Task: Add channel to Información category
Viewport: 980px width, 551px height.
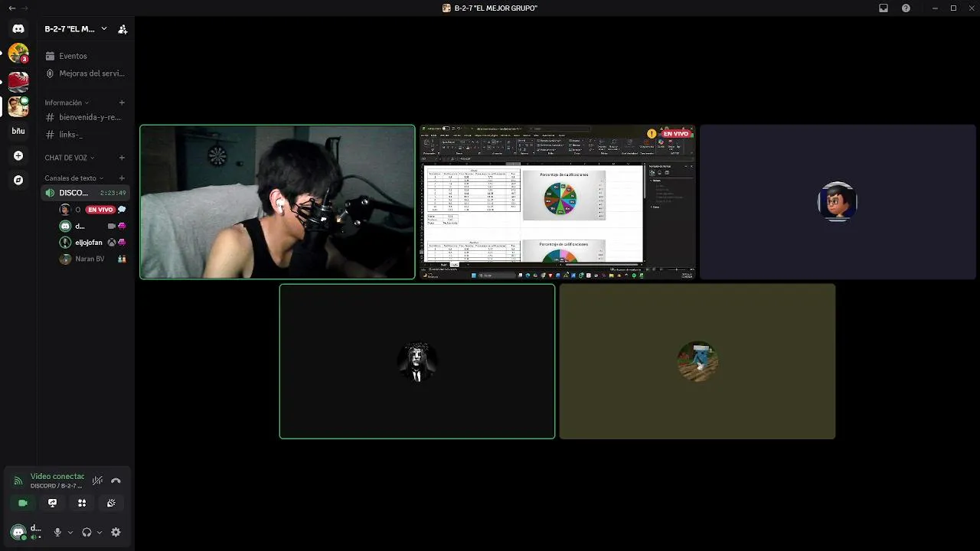Action: [122, 103]
